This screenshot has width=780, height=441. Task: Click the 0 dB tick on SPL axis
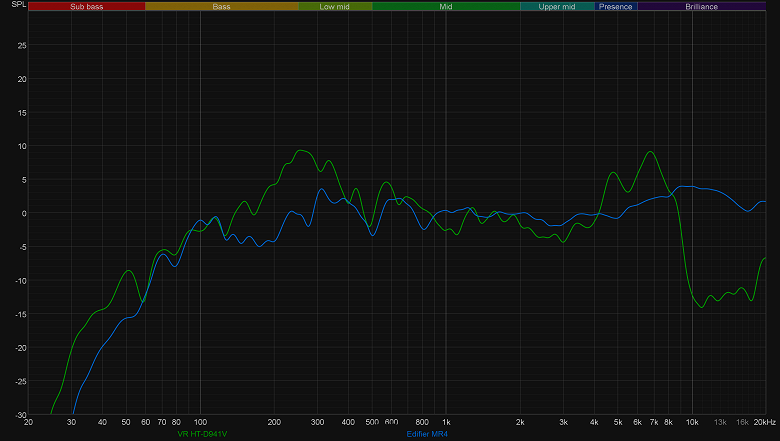click(24, 213)
